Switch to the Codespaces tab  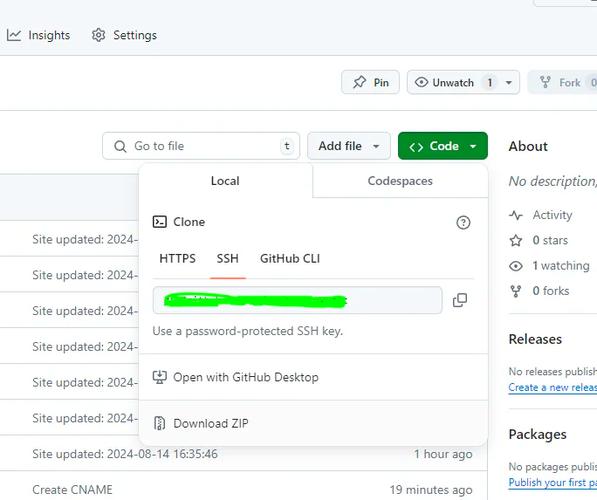coord(400,181)
